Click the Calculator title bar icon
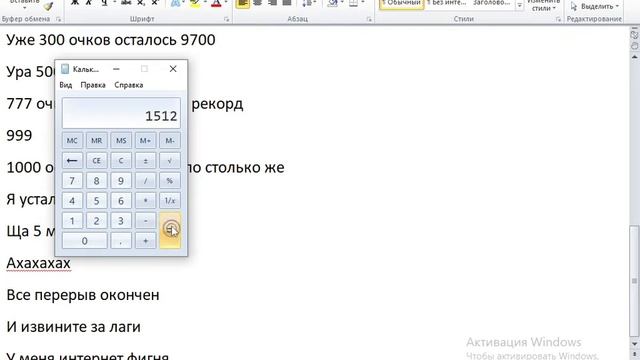640x360 pixels. coord(65,69)
